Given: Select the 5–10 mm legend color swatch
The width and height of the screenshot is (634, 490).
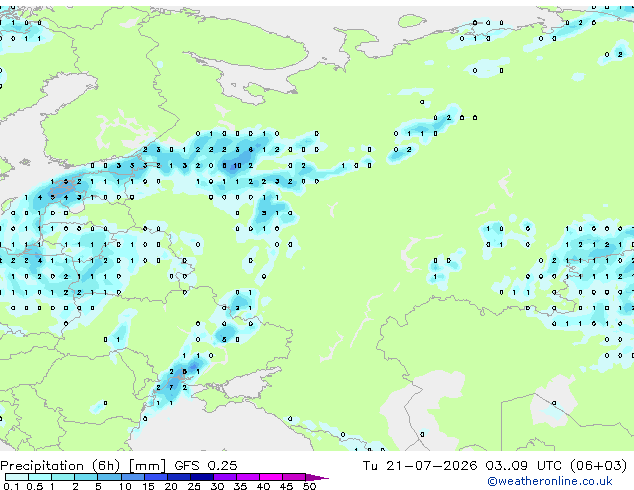Looking at the screenshot, I should pos(110,477).
